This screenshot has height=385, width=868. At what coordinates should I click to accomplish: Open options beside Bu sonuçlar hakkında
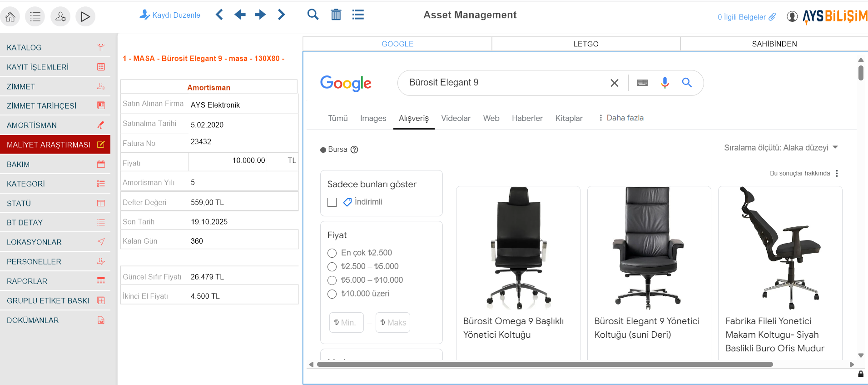pyautogui.click(x=837, y=173)
